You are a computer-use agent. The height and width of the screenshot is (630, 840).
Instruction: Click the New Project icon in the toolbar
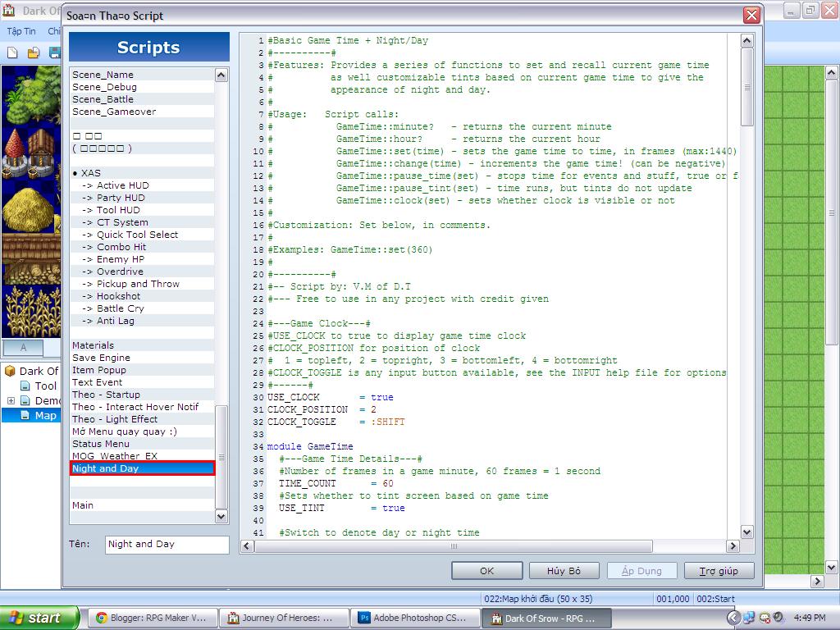click(12, 52)
